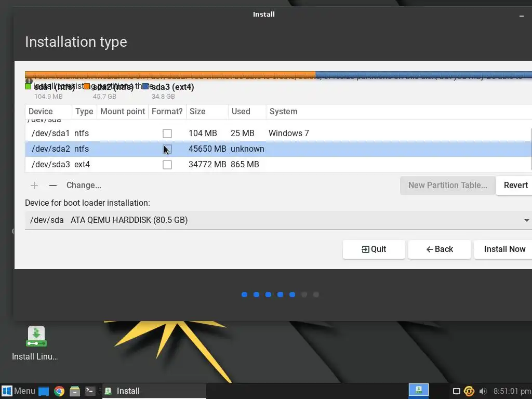This screenshot has height=399, width=532.
Task: Minimize the Install window
Action: [522, 16]
